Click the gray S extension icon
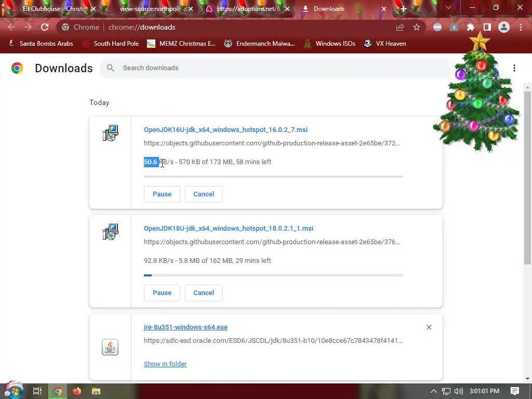 (454, 27)
